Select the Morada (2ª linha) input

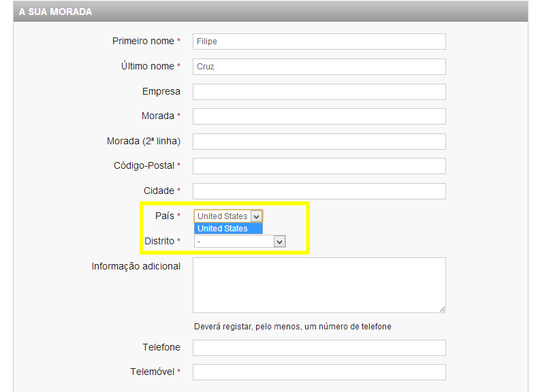pyautogui.click(x=319, y=142)
